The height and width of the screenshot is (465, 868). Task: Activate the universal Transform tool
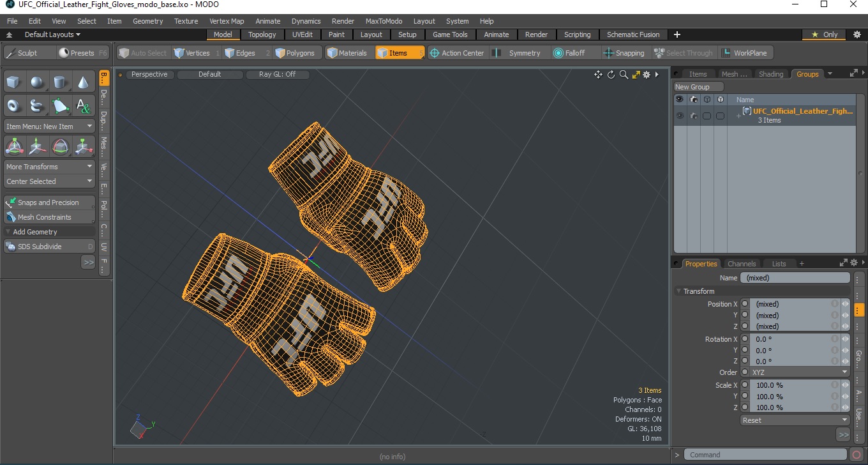14,147
